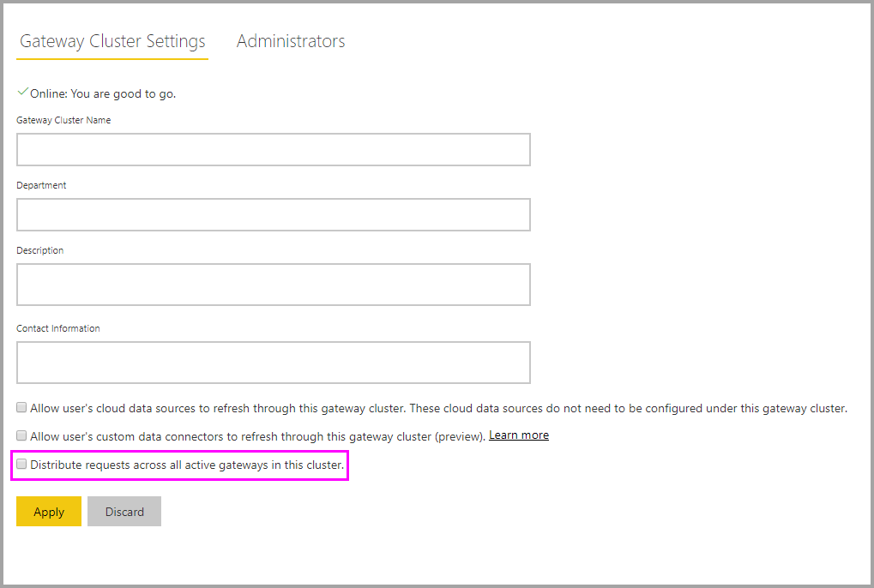
Task: Click the Gateway Cluster Name input field
Action: pos(273,149)
